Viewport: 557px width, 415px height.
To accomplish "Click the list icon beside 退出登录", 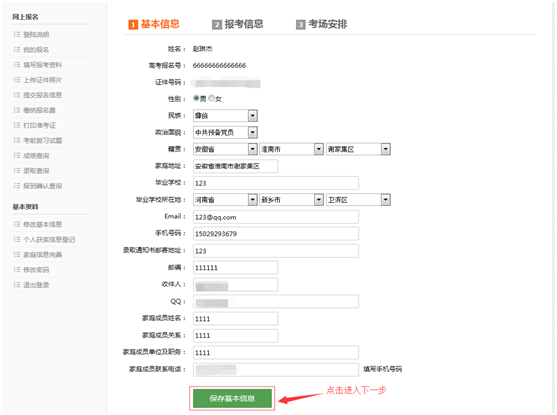I will [x=17, y=285].
